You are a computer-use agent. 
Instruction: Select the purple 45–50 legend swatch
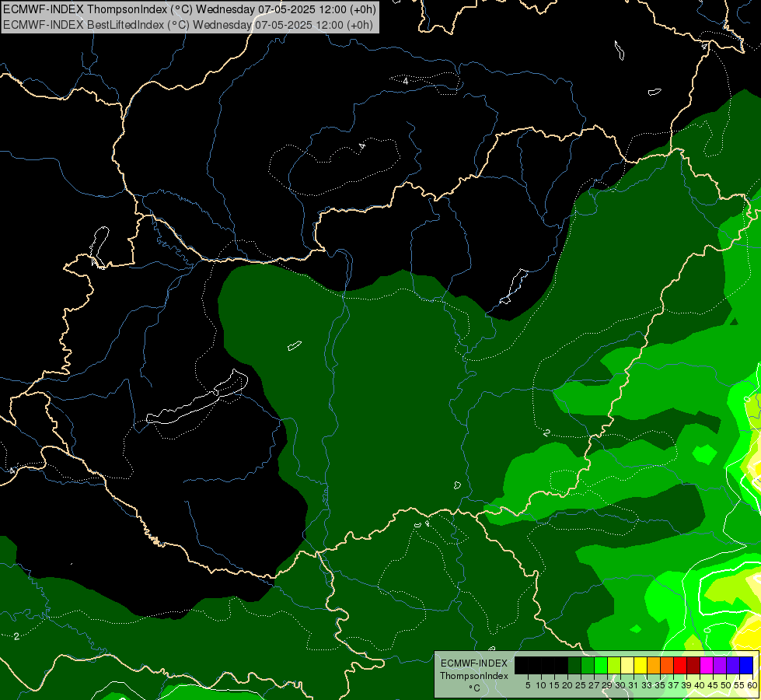coord(721,666)
